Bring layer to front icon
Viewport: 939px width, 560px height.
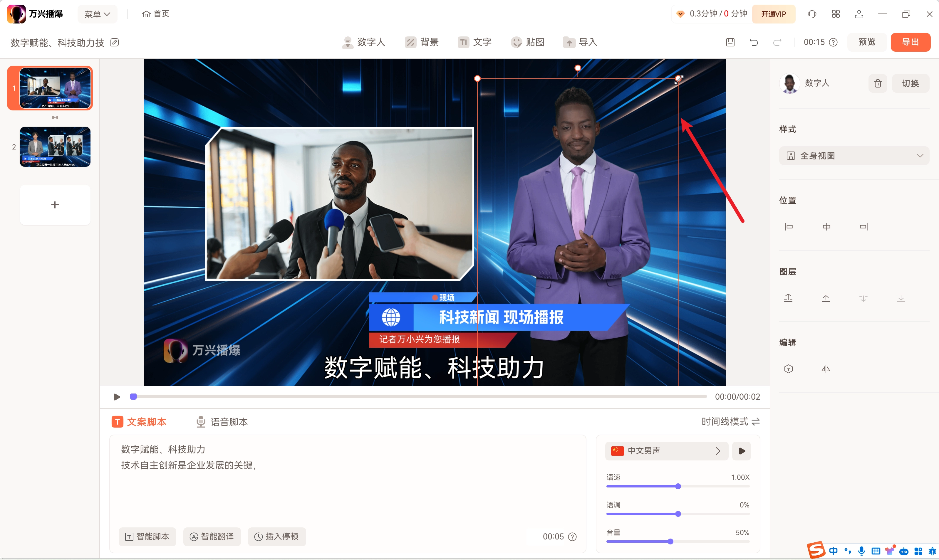pos(826,298)
